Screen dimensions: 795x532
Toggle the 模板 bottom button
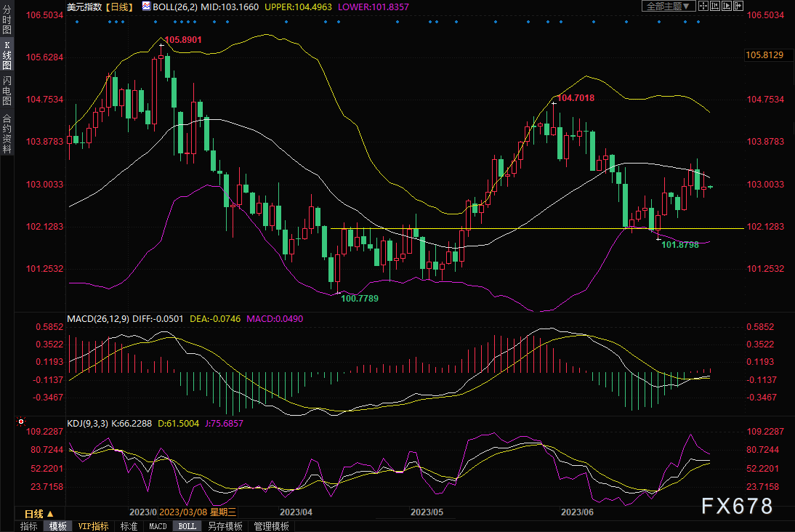[58, 526]
